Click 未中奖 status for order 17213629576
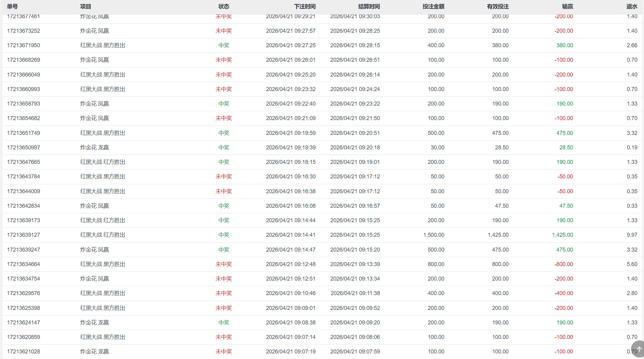644x359 pixels. [x=224, y=293]
